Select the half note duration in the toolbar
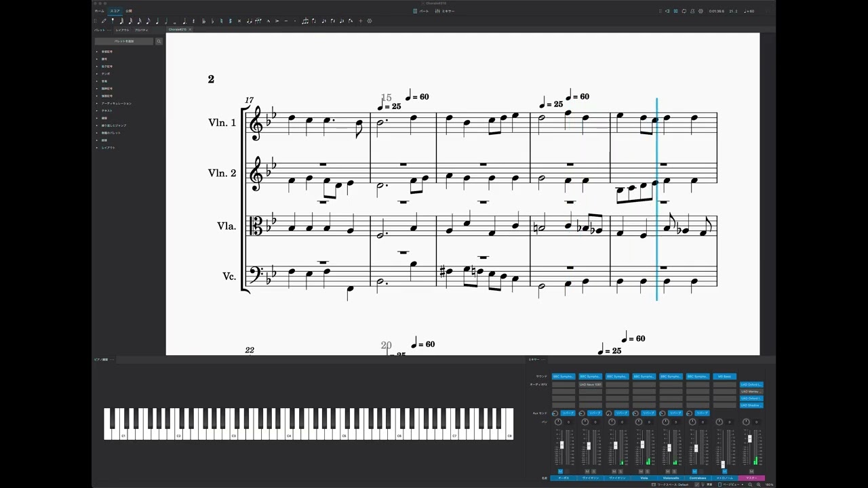The height and width of the screenshot is (488, 868). click(166, 21)
